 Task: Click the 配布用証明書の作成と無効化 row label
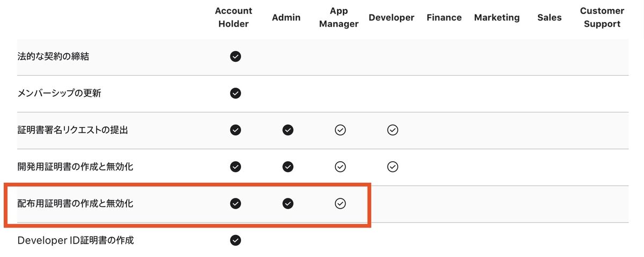(75, 203)
